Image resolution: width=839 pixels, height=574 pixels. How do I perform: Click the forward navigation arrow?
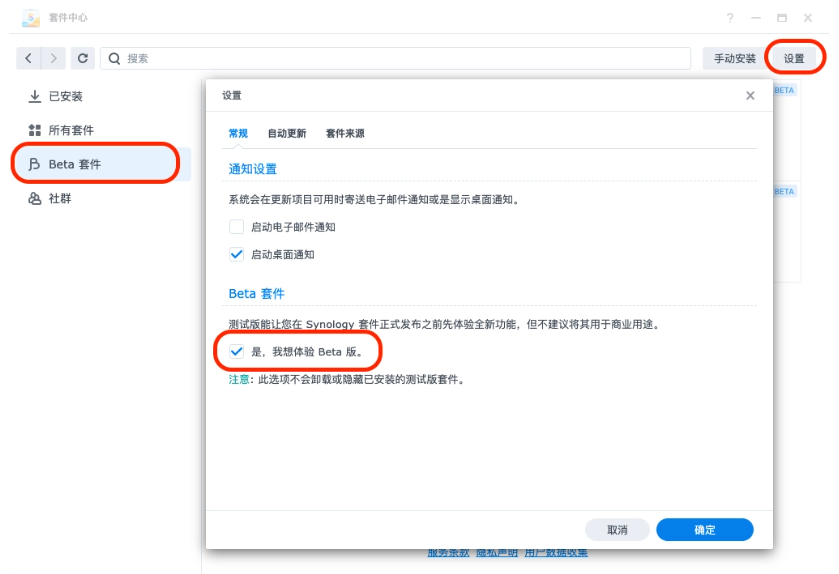point(54,59)
